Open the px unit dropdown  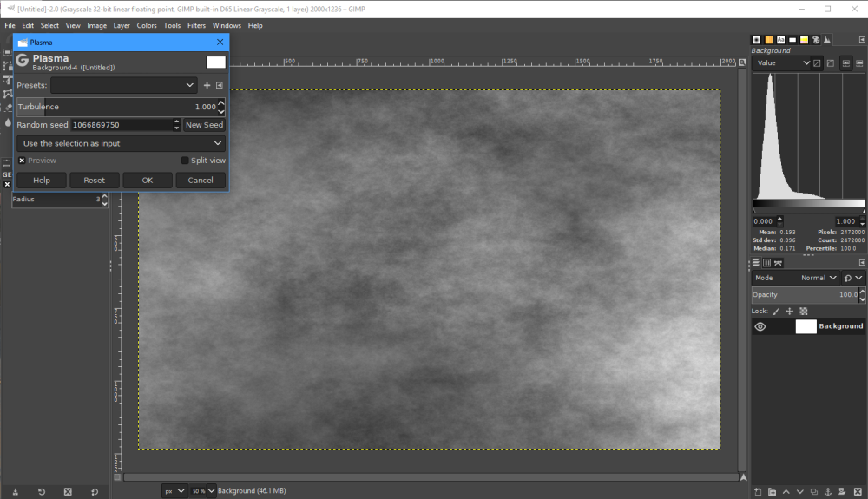point(174,490)
